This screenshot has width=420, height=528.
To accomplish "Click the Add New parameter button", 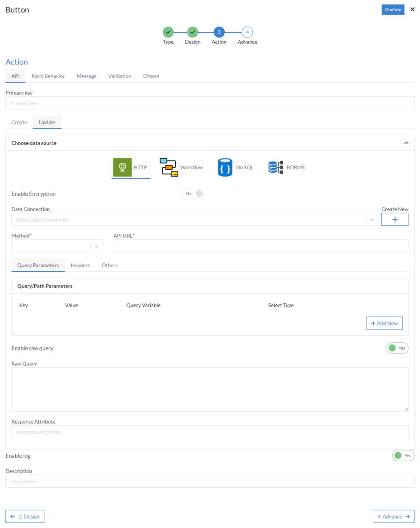I will [x=384, y=323].
